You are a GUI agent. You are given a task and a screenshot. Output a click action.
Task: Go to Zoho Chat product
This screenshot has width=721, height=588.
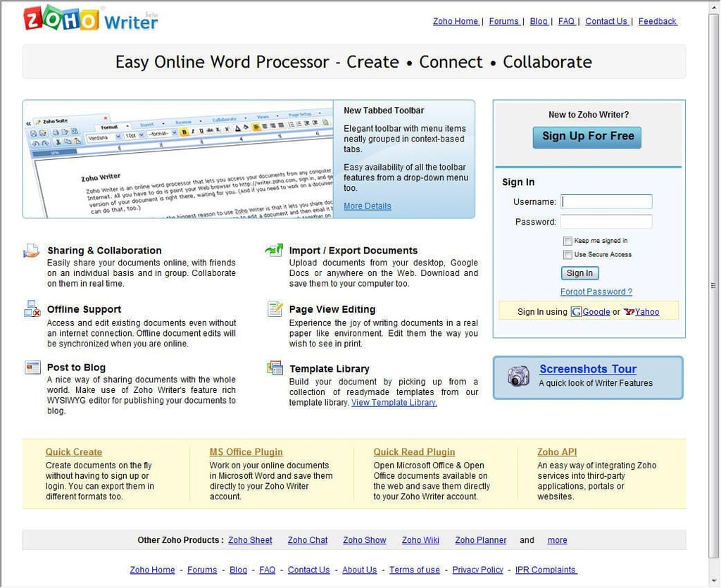pos(308,541)
